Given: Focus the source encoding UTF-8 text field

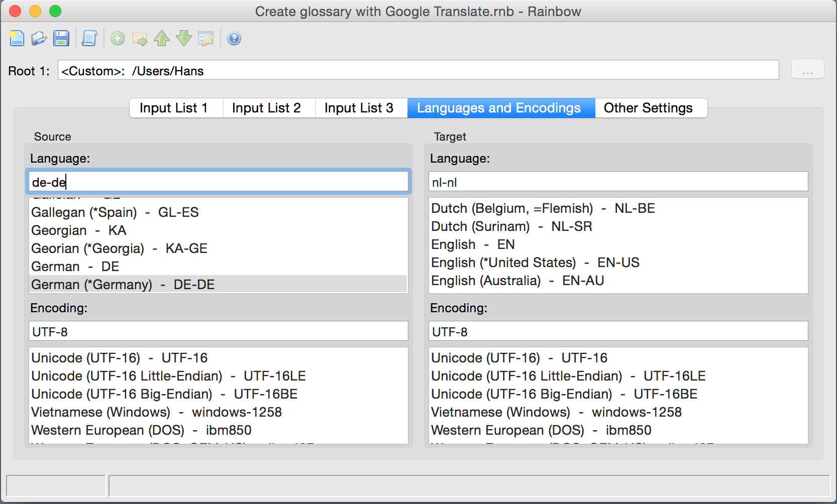Looking at the screenshot, I should [x=218, y=332].
